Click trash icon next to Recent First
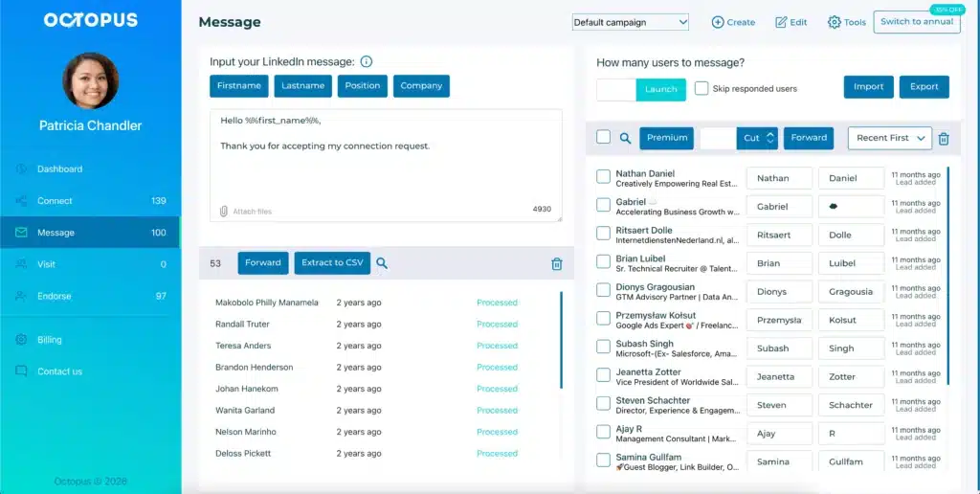 click(x=944, y=138)
